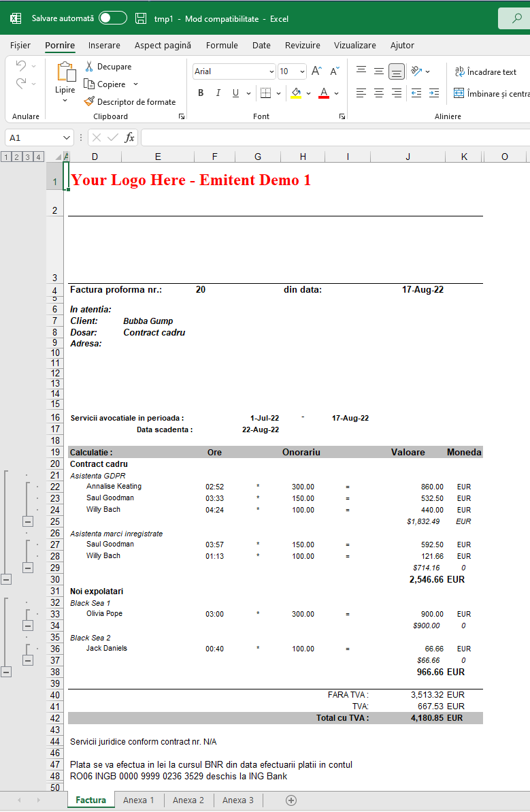Expand the Name Box dropdown arrow

tap(67, 137)
